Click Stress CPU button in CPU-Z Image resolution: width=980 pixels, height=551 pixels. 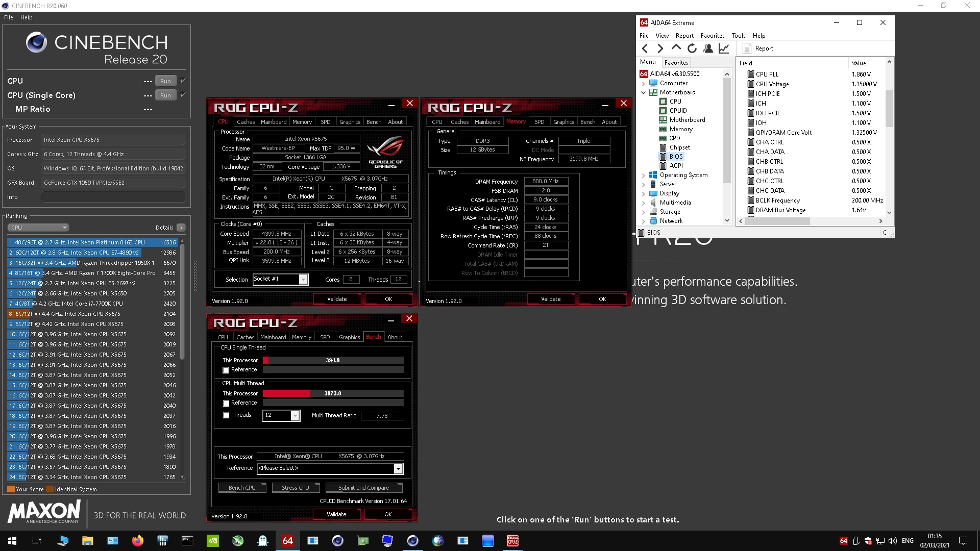click(295, 488)
